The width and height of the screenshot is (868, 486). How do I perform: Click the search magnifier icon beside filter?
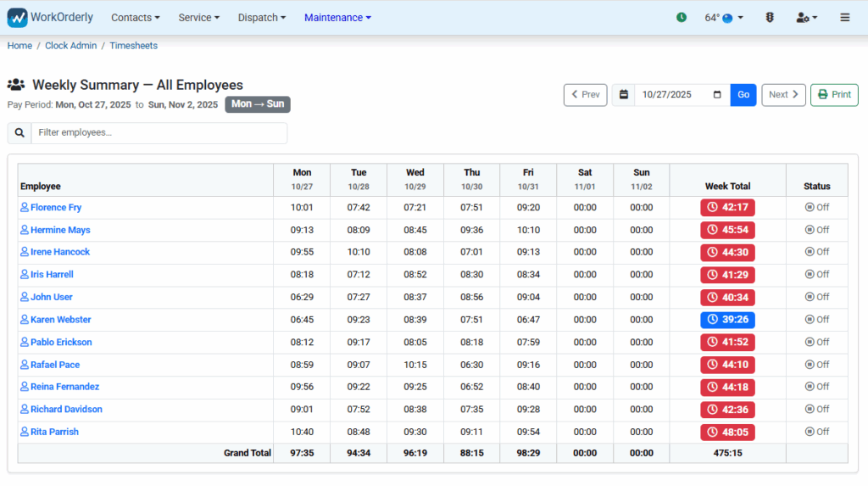tap(19, 133)
